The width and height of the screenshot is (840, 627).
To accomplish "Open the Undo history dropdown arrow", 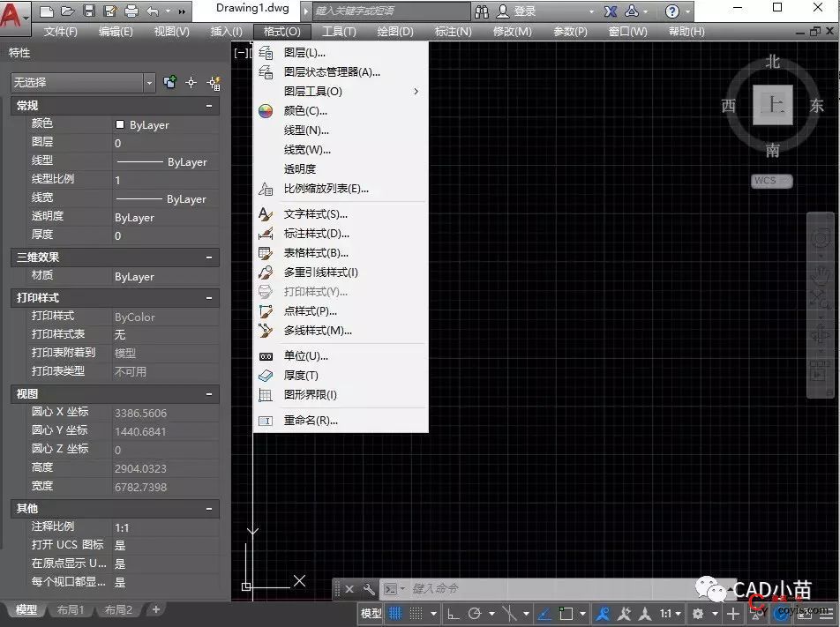I will [168, 11].
